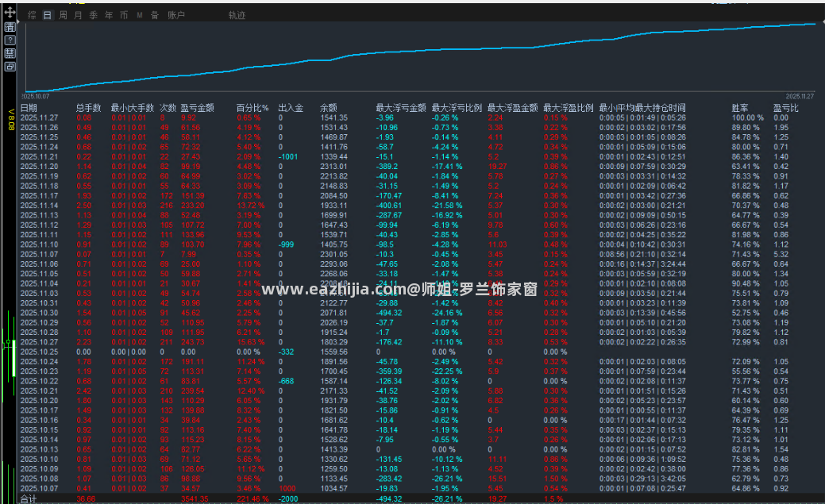Click the 清 clear icon in the sidebar
Image resolution: width=825 pixels, height=504 pixels.
click(10, 27)
